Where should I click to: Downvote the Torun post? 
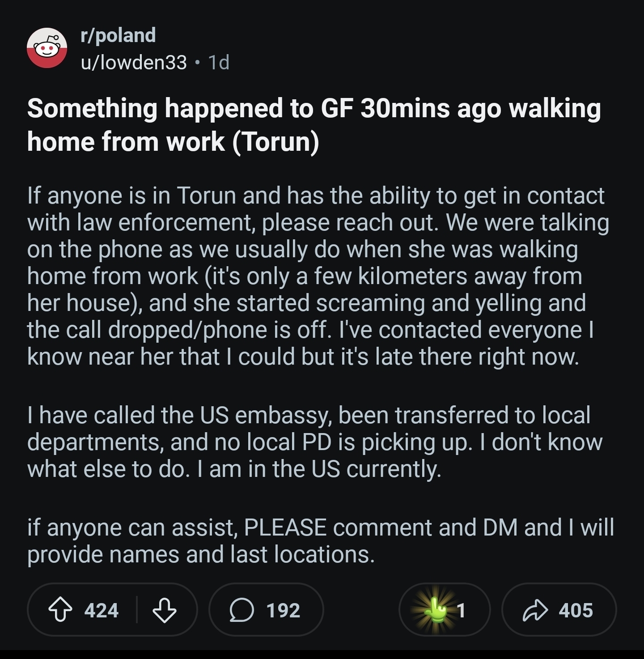pyautogui.click(x=164, y=610)
